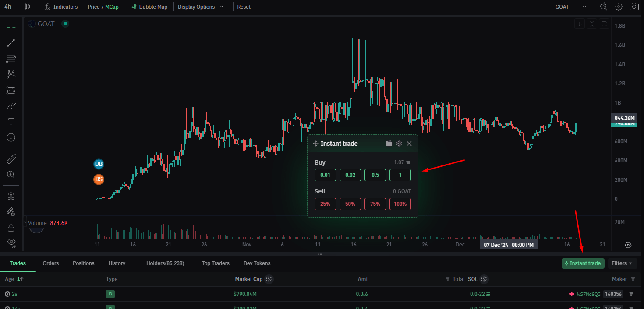Select the text annotation tool
Viewport: 644px width, 309px height.
[x=11, y=122]
